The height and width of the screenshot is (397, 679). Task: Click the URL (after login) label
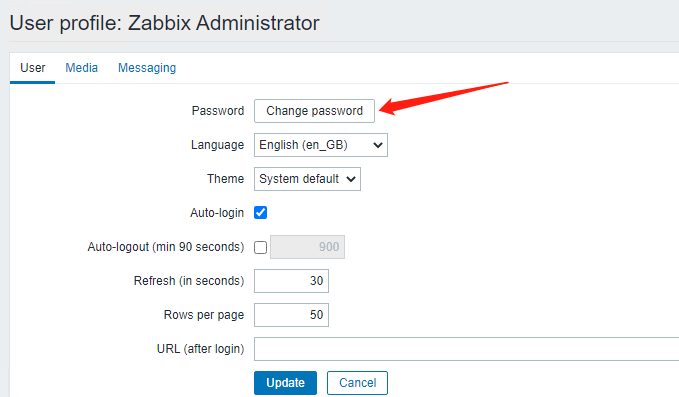[200, 349]
